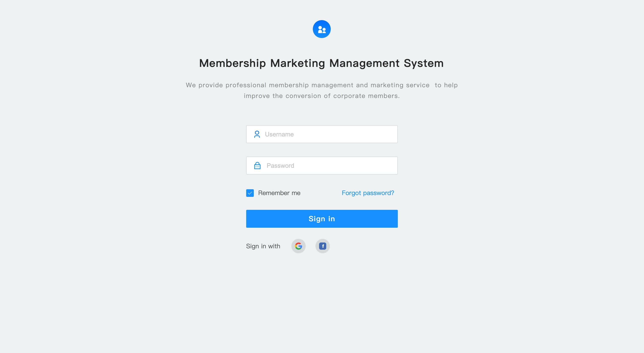Click the gray "Username" placeholder text
This screenshot has height=353, width=644.
tap(279, 134)
